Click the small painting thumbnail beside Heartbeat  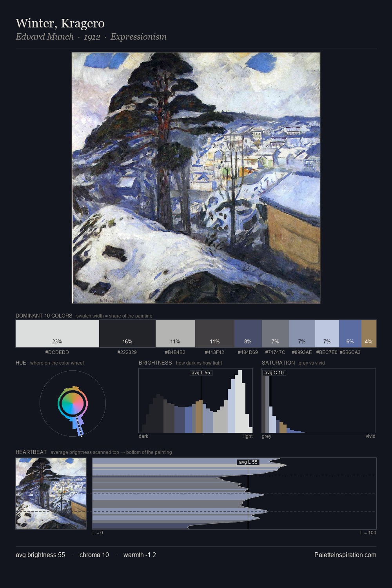point(51,494)
